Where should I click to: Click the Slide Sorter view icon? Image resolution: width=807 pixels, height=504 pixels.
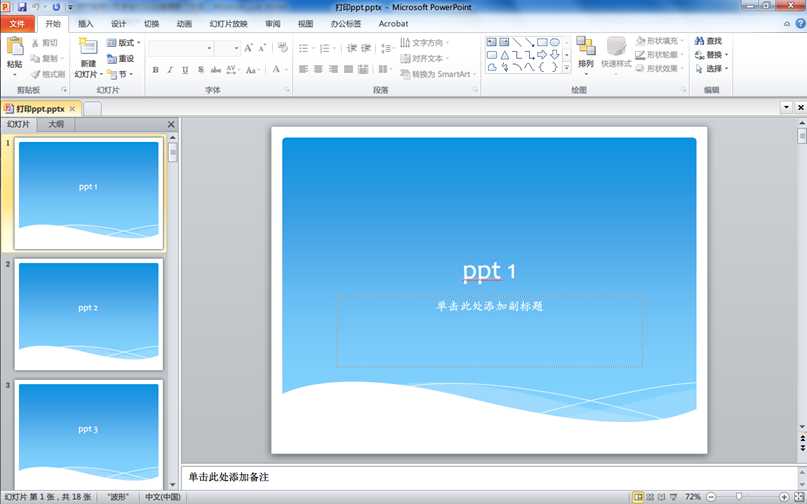[x=650, y=497]
